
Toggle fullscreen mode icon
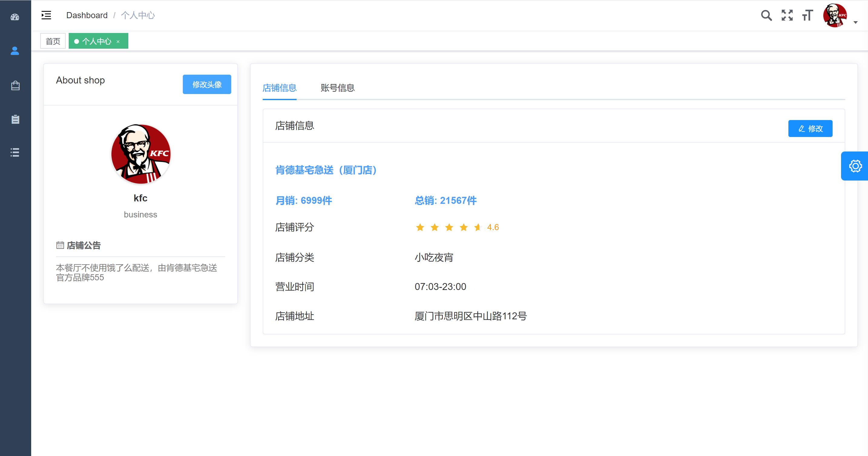pyautogui.click(x=787, y=15)
